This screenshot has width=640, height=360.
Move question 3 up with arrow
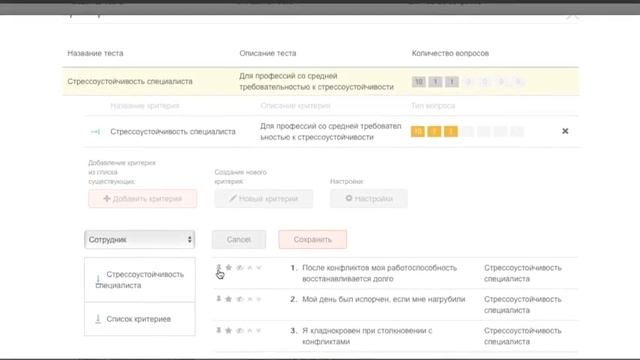click(250, 331)
